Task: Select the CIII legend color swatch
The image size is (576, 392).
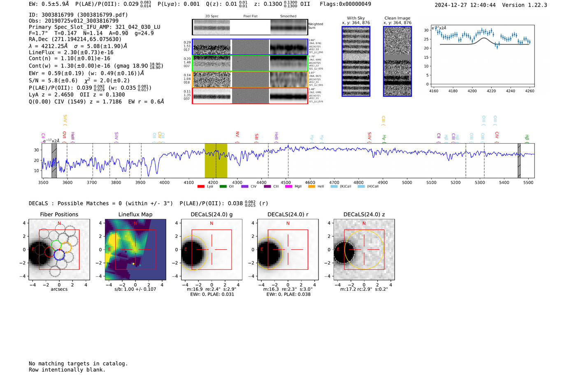Action: [267, 187]
